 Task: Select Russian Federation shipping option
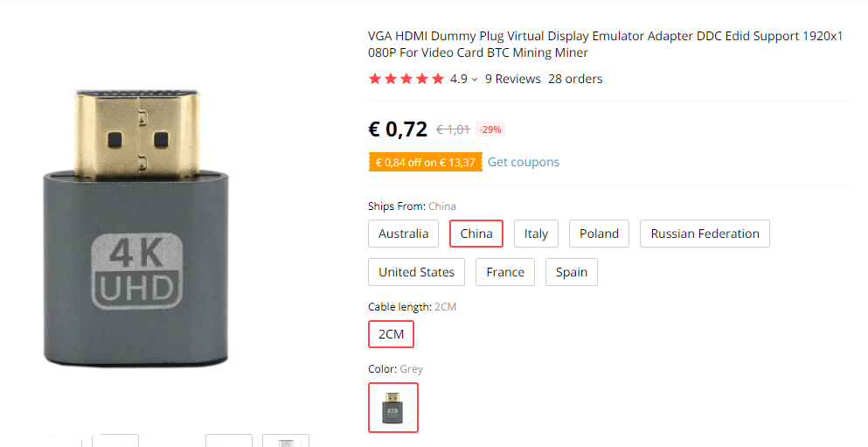pyautogui.click(x=705, y=234)
